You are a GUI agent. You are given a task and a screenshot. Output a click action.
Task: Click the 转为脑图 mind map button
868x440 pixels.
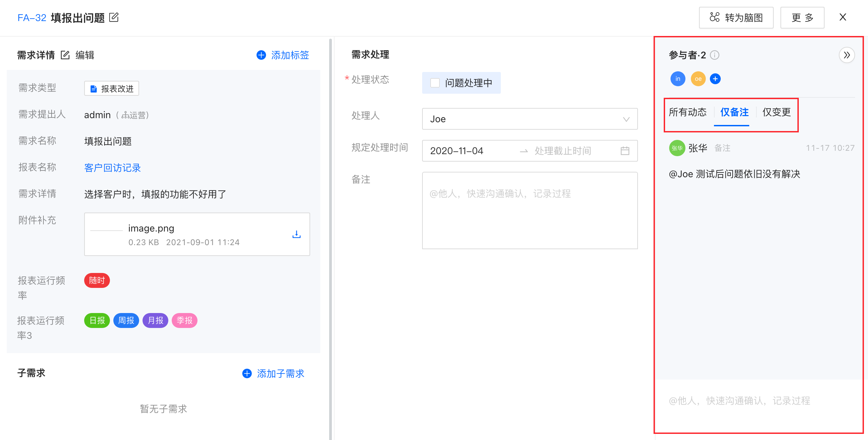736,18
